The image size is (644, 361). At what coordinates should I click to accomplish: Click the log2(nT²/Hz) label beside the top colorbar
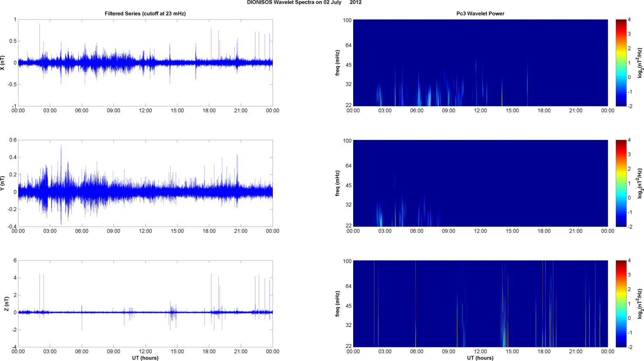coord(640,63)
